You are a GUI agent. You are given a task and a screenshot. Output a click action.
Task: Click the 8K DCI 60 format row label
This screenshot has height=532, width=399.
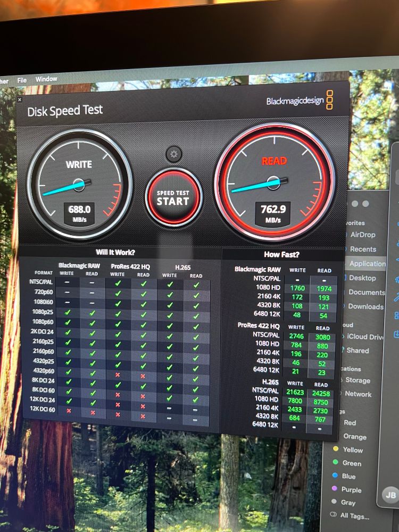pyautogui.click(x=43, y=390)
